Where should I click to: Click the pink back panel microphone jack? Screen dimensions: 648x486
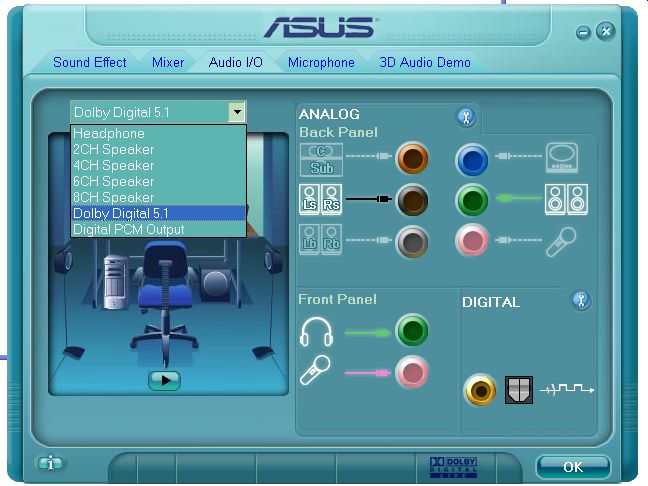[x=472, y=240]
